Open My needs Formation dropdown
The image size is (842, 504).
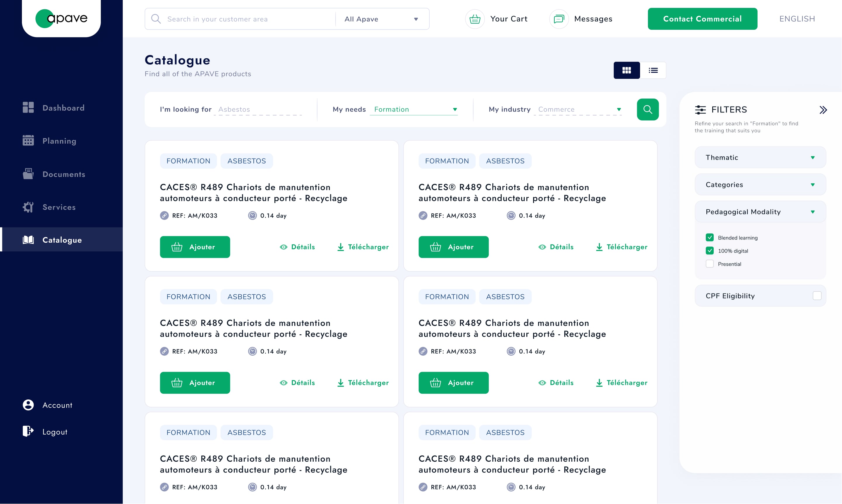pos(414,110)
